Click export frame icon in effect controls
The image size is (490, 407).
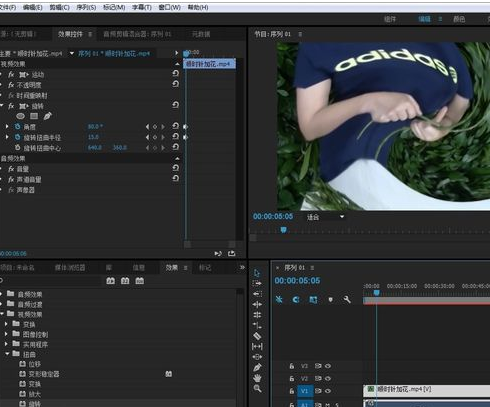click(x=231, y=254)
